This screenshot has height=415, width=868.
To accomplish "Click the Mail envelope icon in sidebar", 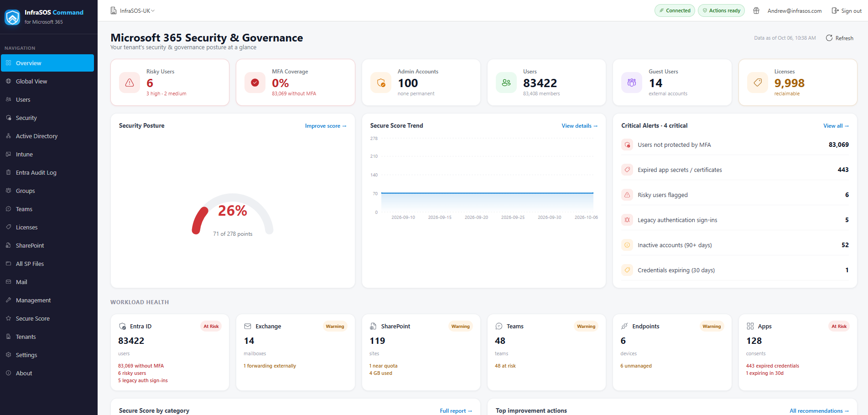I will (x=8, y=282).
